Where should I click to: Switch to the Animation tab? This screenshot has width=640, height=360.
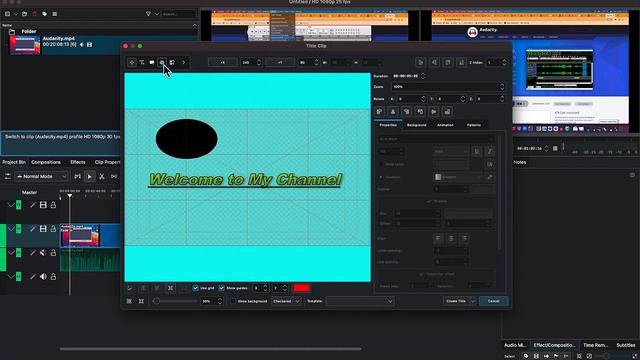click(x=445, y=125)
